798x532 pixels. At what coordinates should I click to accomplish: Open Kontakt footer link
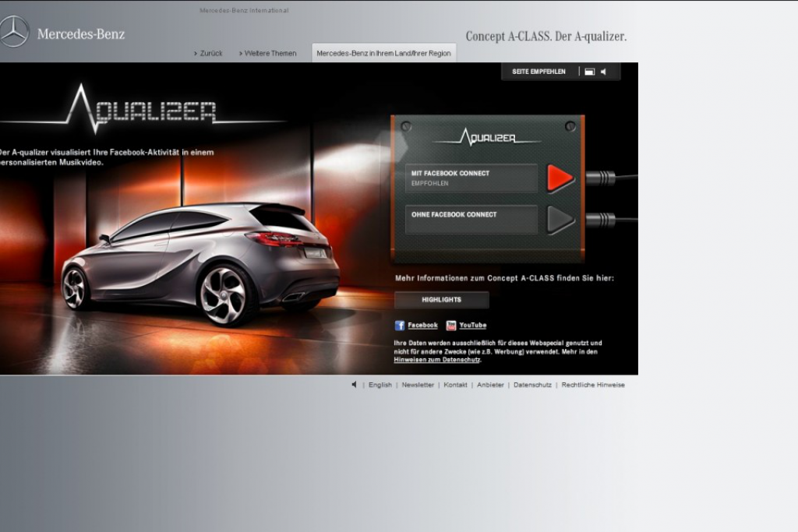pyautogui.click(x=455, y=385)
